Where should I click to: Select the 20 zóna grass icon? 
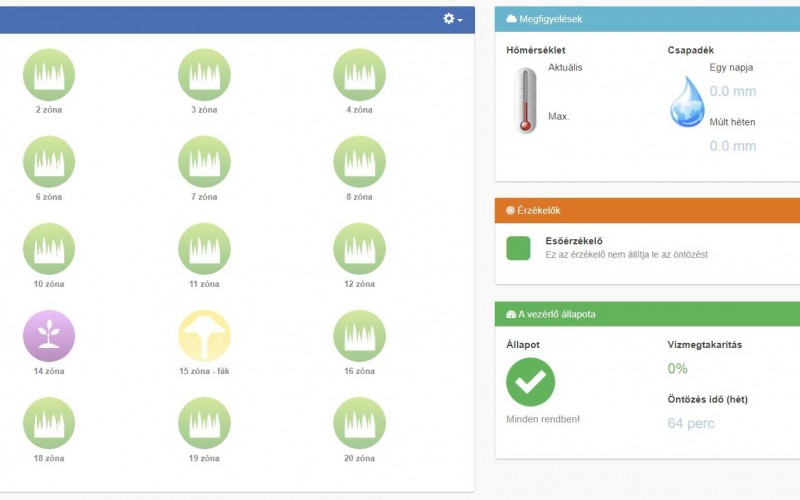[x=359, y=423]
